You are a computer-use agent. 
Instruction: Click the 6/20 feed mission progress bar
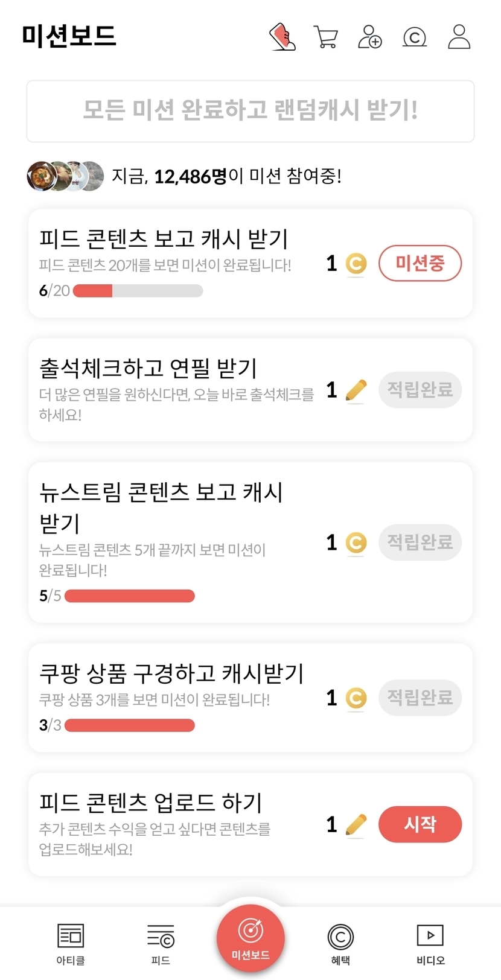tap(138, 291)
